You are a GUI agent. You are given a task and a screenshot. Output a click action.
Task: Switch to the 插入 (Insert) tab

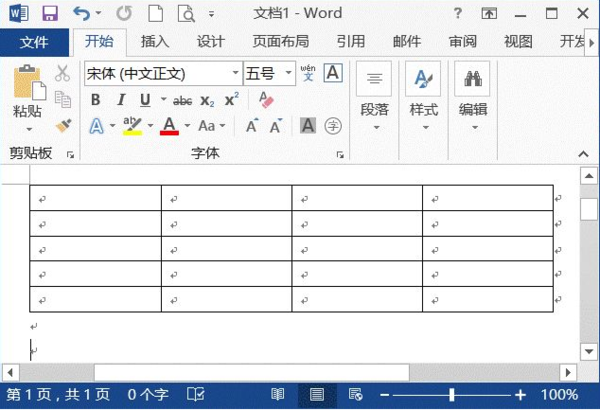155,41
